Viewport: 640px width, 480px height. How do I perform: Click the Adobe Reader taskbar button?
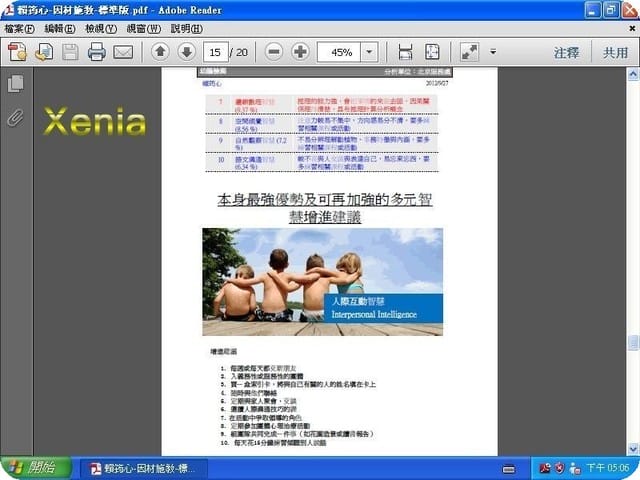tap(144, 468)
